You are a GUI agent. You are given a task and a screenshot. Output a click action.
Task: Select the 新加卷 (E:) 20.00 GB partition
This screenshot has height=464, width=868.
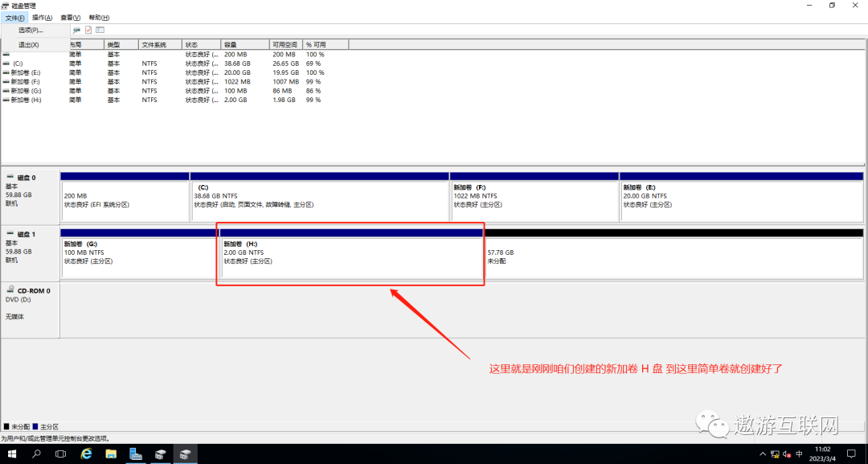pyautogui.click(x=741, y=196)
